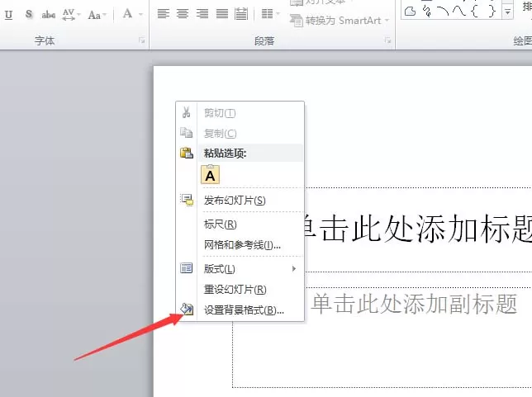
Task: Open Convert to SmartArt (转换为 SmartArt) dropdown
Action: 340,21
